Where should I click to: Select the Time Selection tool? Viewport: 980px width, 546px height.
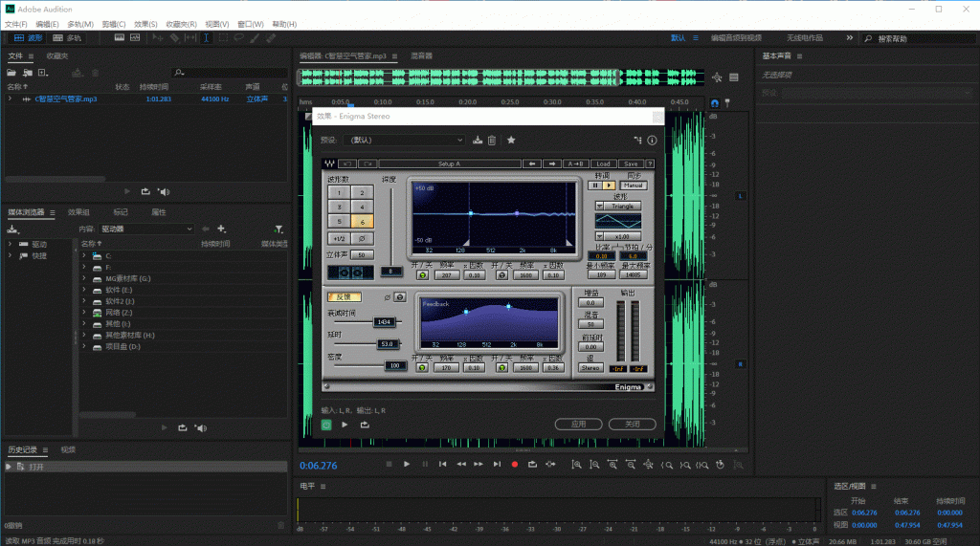coord(207,38)
